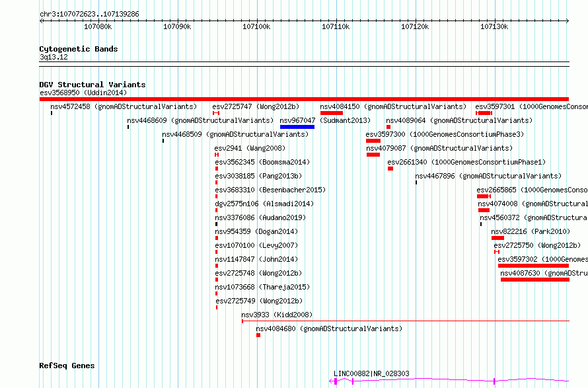The height and width of the screenshot is (388, 588).
Task: Click the red square under nsv4084680
Action: (x=258, y=335)
